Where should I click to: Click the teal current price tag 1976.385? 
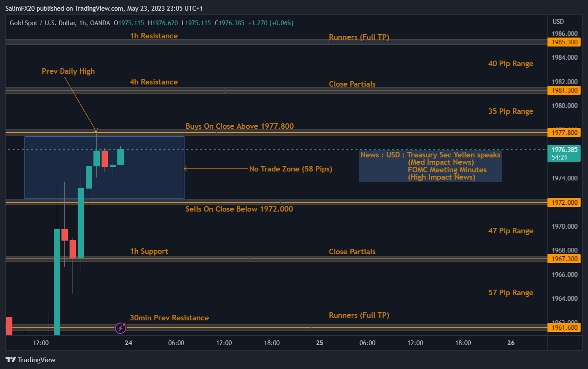pyautogui.click(x=564, y=150)
